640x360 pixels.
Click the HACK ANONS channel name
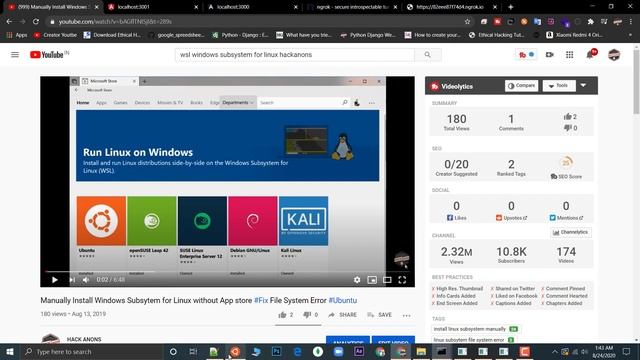click(x=84, y=339)
